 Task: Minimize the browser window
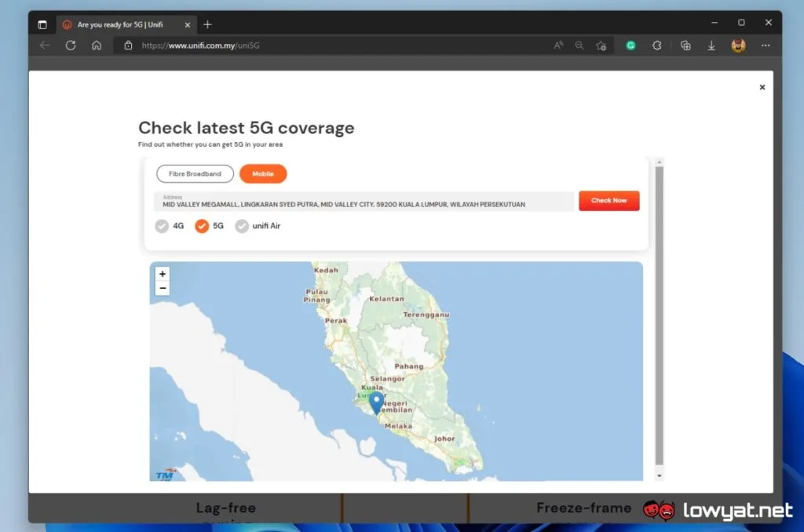[x=714, y=23]
